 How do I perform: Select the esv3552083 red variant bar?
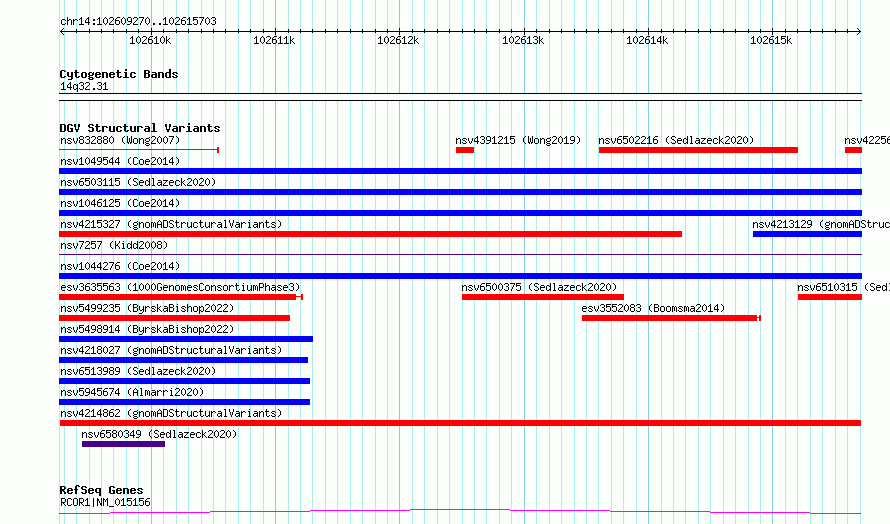[671, 318]
